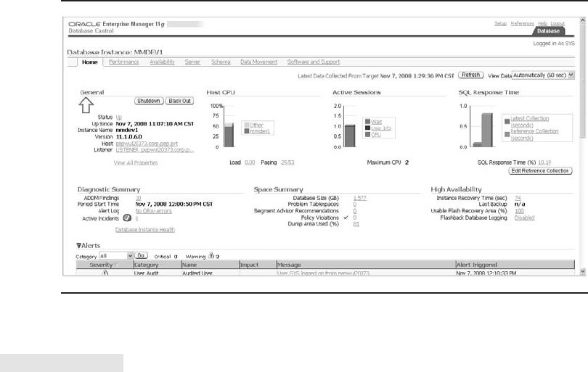588x372 pixels.
Task: Click the Status Up link
Action: 118,117
